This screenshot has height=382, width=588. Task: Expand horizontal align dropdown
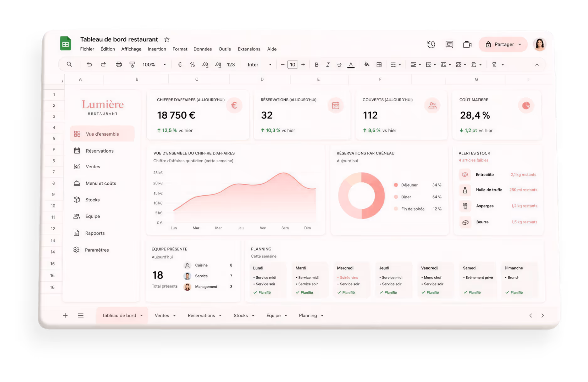[420, 65]
